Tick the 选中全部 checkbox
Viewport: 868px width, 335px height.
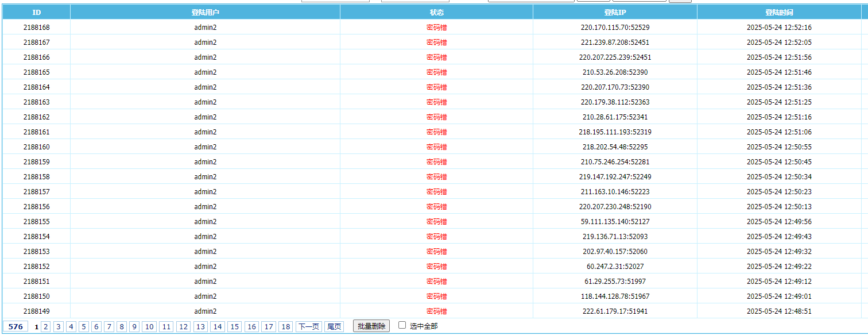(402, 325)
